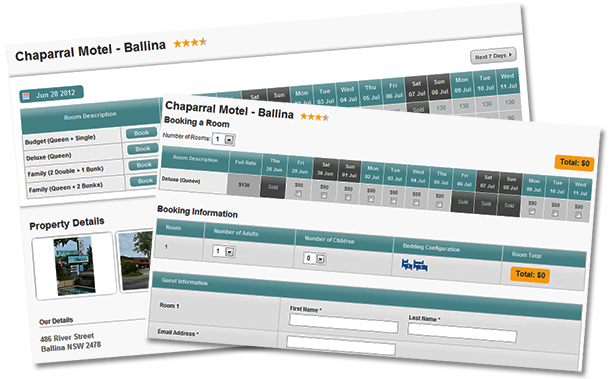The image size is (610, 379).
Task: Tick the Tue 10 Jul $90 checkbox
Action: 555,214
